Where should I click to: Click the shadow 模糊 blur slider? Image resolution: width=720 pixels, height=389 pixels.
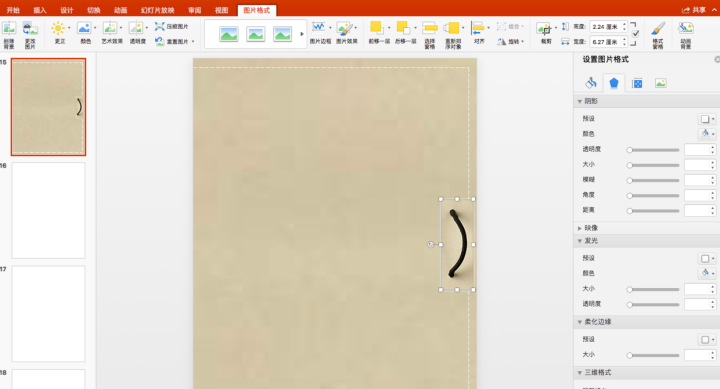[x=654, y=180]
